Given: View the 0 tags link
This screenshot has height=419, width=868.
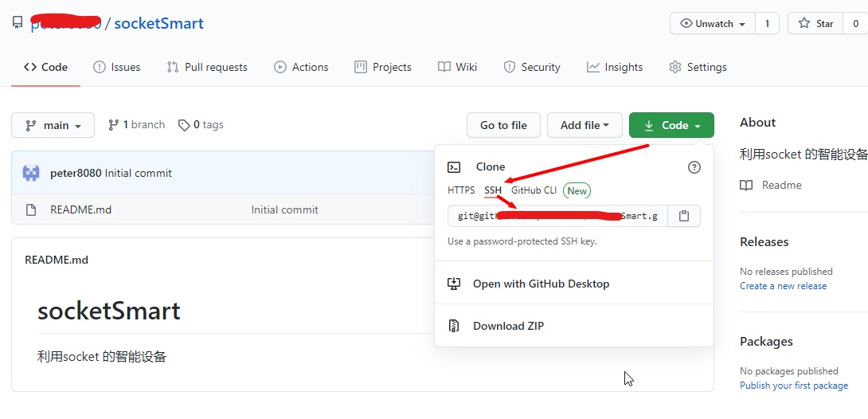Looking at the screenshot, I should 201,125.
